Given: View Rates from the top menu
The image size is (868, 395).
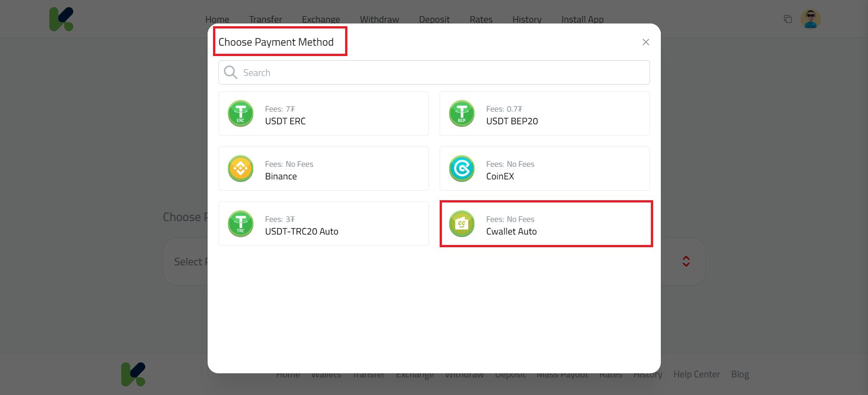Looking at the screenshot, I should 481,19.
